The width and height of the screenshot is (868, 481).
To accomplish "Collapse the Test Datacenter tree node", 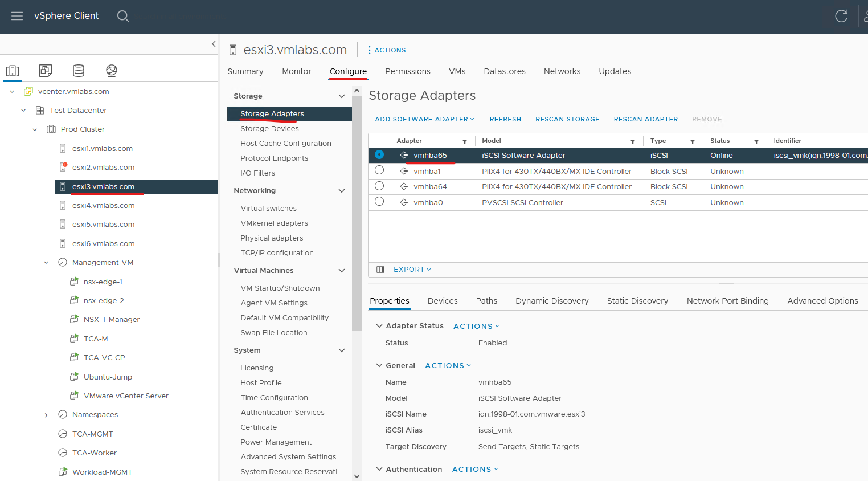I will (23, 110).
